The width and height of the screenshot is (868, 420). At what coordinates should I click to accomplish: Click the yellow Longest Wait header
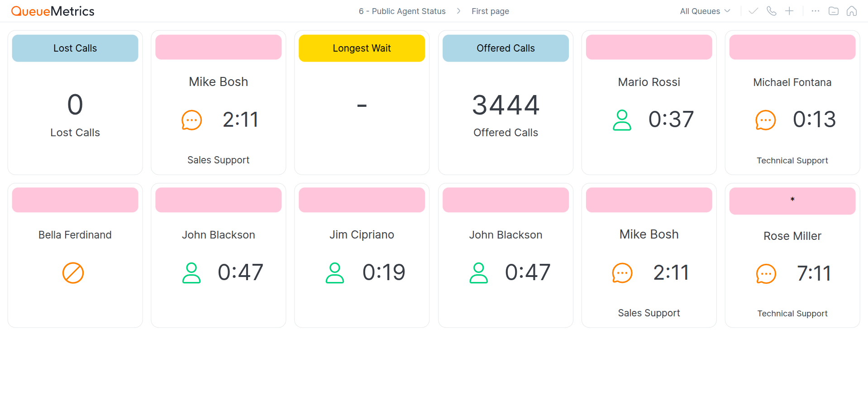click(362, 48)
